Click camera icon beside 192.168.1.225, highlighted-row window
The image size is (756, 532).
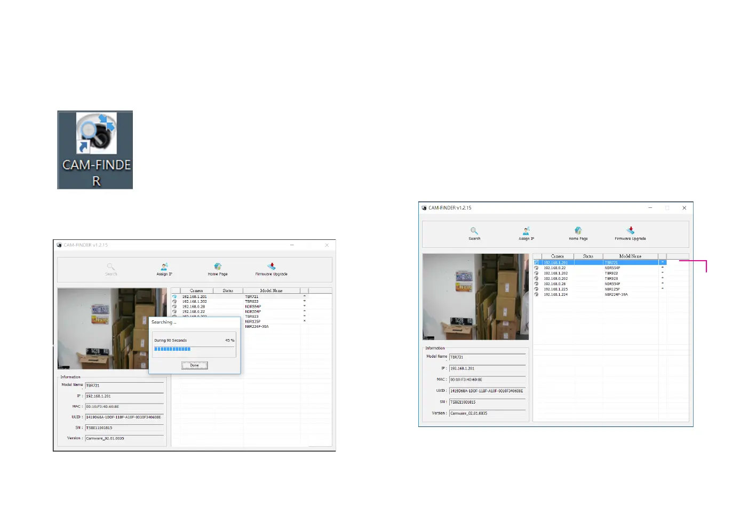coord(537,289)
